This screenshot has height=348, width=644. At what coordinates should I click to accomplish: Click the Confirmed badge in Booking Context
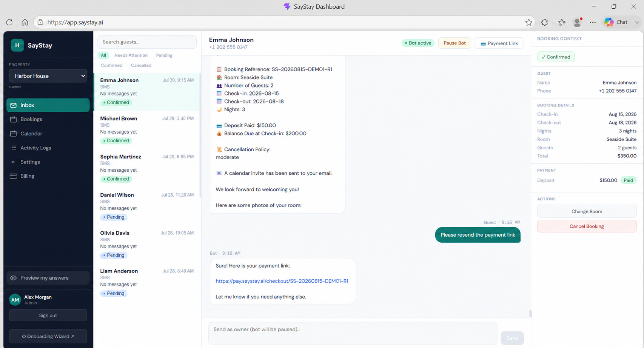[556, 57]
